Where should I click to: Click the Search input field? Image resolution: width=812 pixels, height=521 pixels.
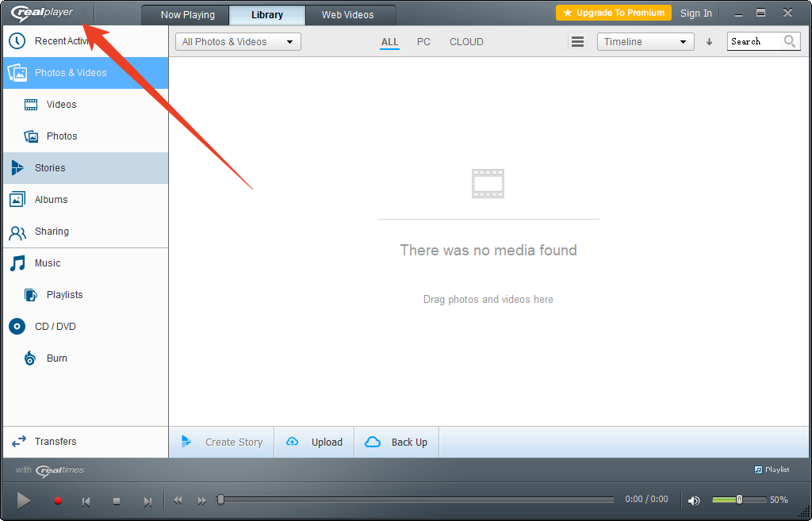tap(755, 42)
